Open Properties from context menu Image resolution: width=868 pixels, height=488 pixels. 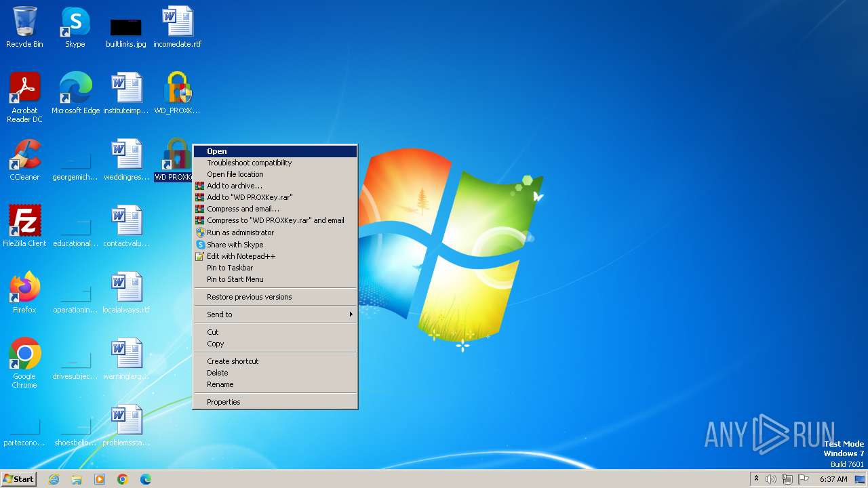coord(275,402)
